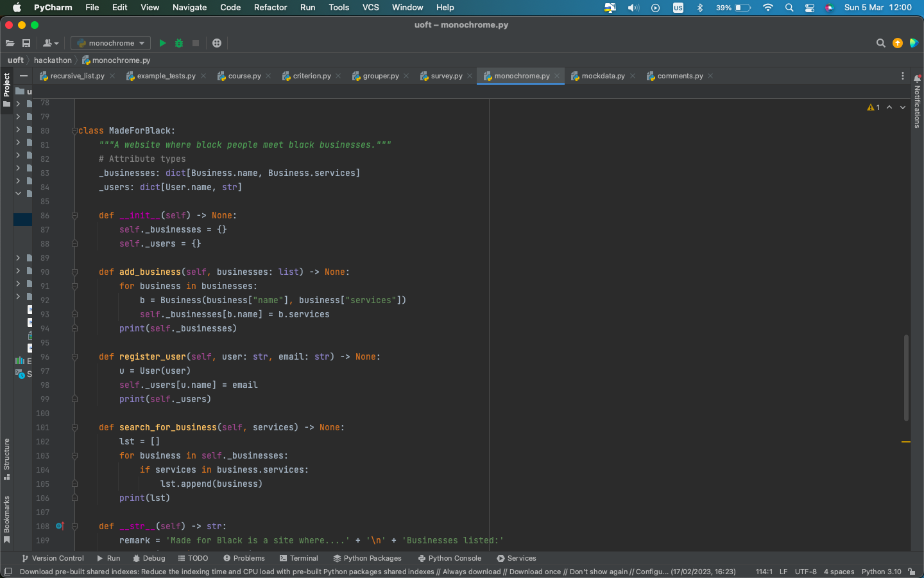The height and width of the screenshot is (578, 924).
Task: Open the folder icon in main toolbar
Action: tap(10, 43)
